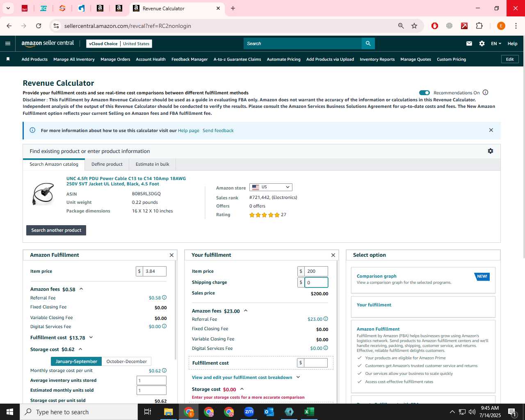525x420 pixels.
Task: Open the Help page link
Action: coord(189,130)
